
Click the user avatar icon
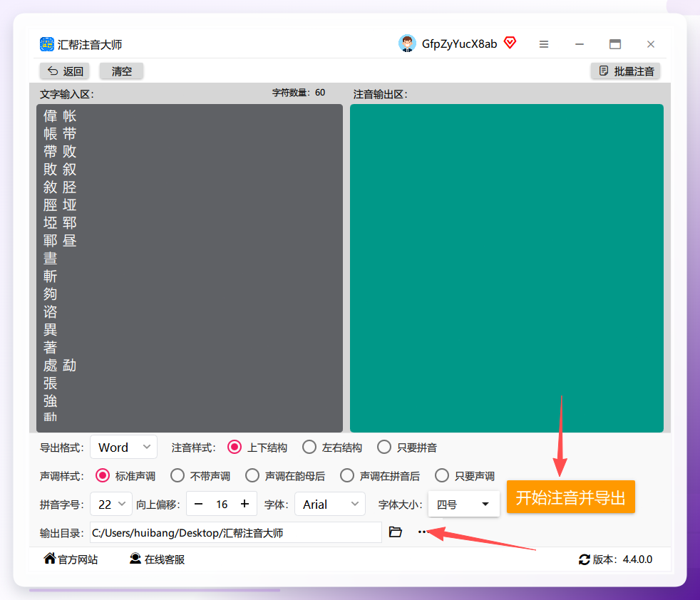pos(407,43)
